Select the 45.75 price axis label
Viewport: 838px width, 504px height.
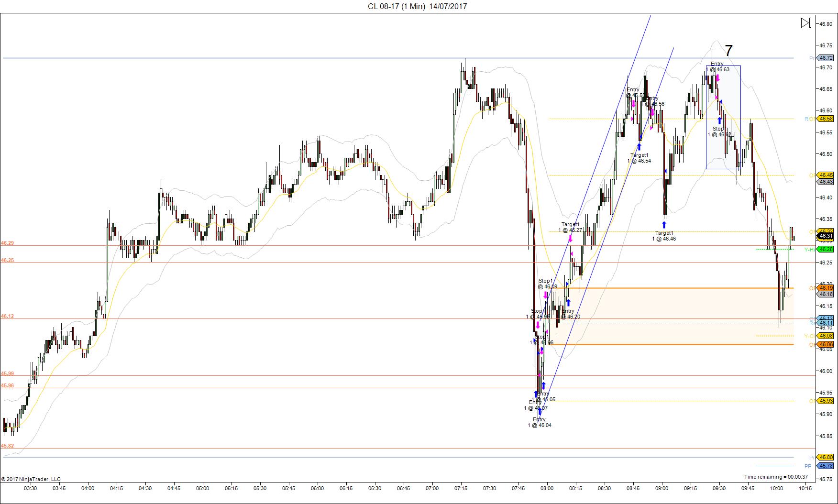coord(826,479)
